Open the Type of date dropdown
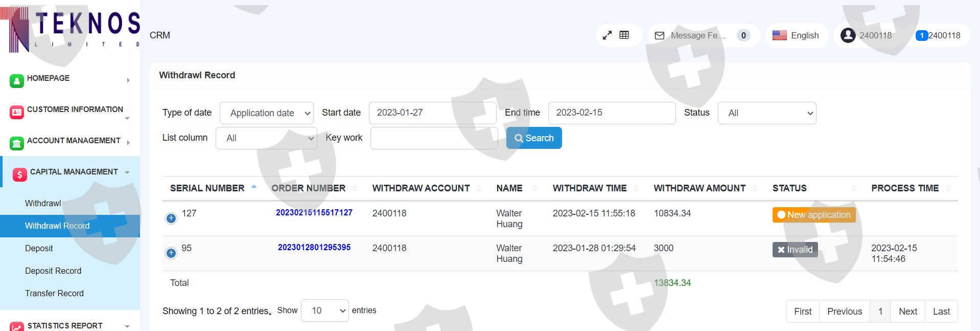Image resolution: width=980 pixels, height=331 pixels. 266,113
